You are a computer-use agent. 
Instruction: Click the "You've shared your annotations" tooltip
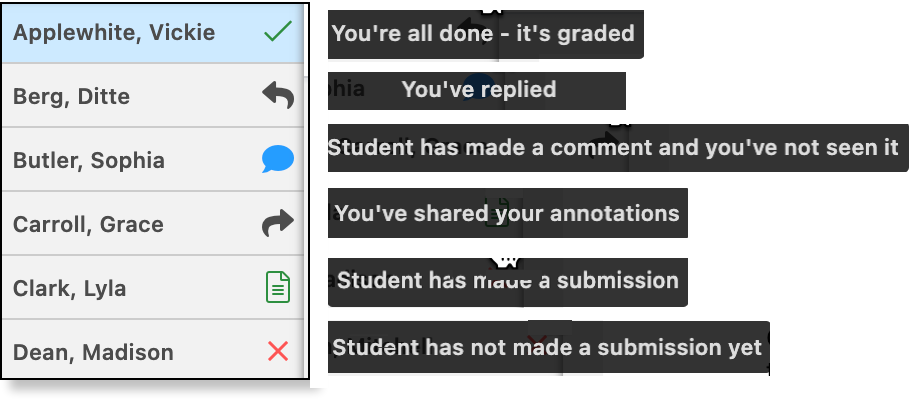[x=508, y=213]
